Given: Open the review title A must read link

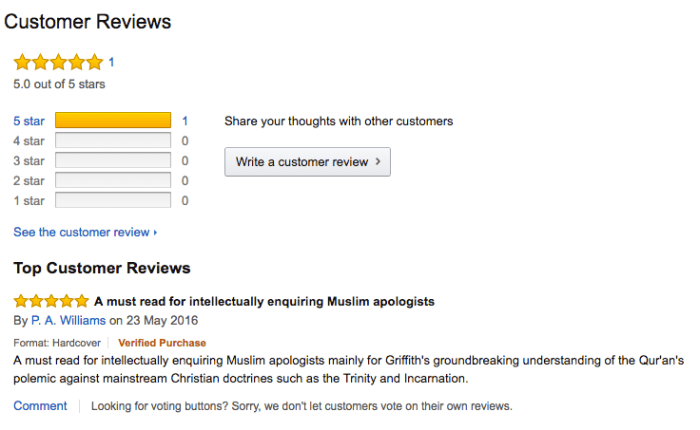Looking at the screenshot, I should click(x=264, y=300).
